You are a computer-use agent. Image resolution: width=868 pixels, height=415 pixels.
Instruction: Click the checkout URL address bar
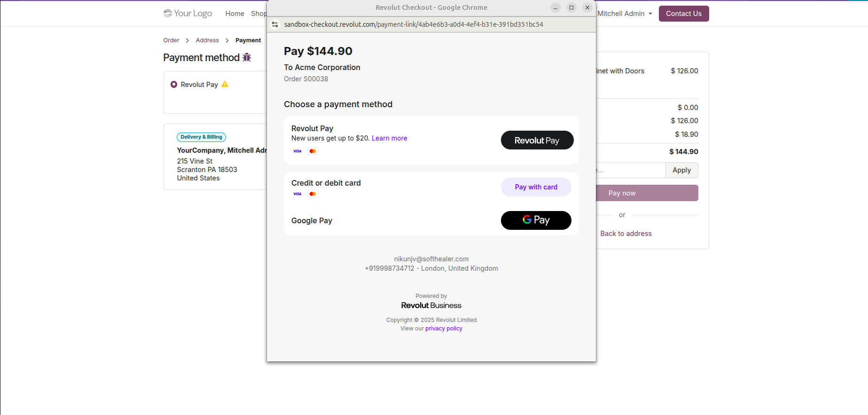(414, 24)
